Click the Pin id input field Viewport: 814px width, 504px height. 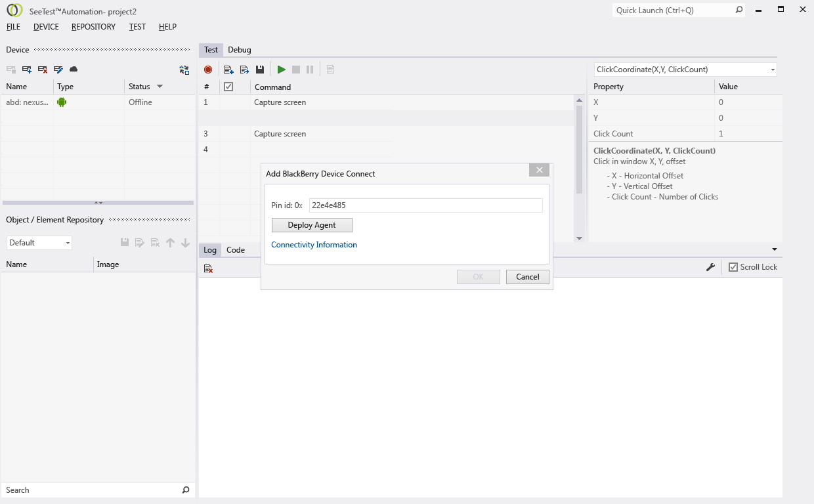click(x=426, y=205)
